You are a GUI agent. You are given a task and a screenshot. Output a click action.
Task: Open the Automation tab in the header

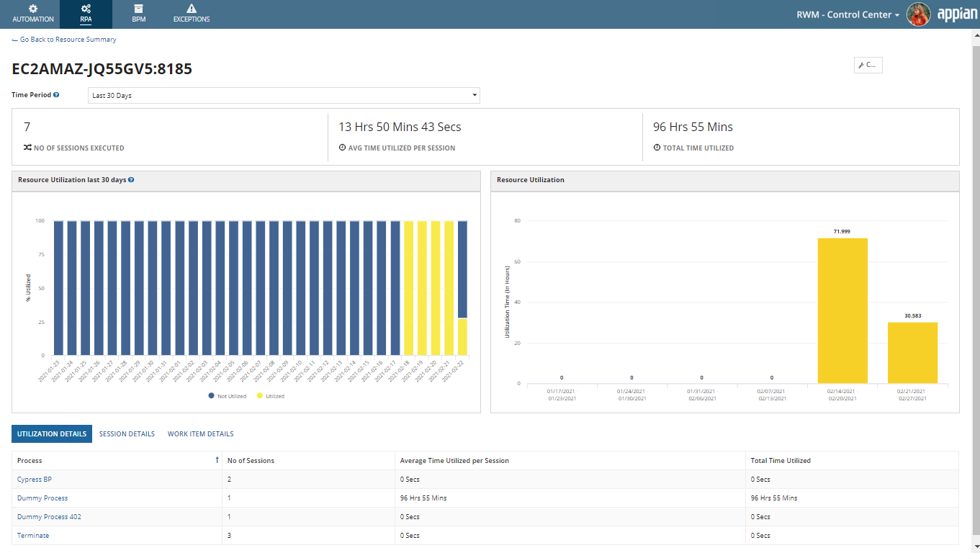click(33, 14)
